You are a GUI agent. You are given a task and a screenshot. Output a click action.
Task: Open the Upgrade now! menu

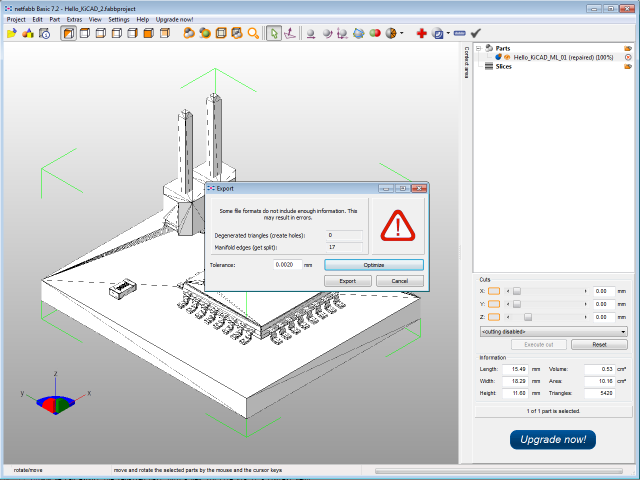click(x=174, y=19)
